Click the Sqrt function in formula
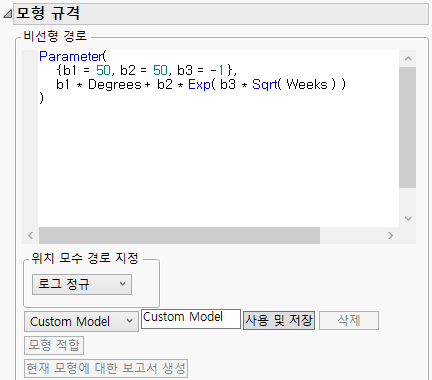This screenshot has height=380, width=432. [x=264, y=85]
